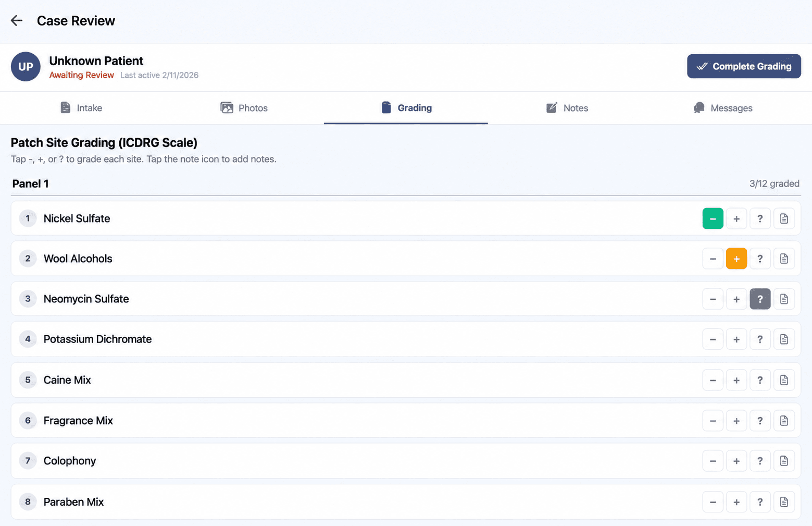Click the Awaiting Review status

[81, 75]
